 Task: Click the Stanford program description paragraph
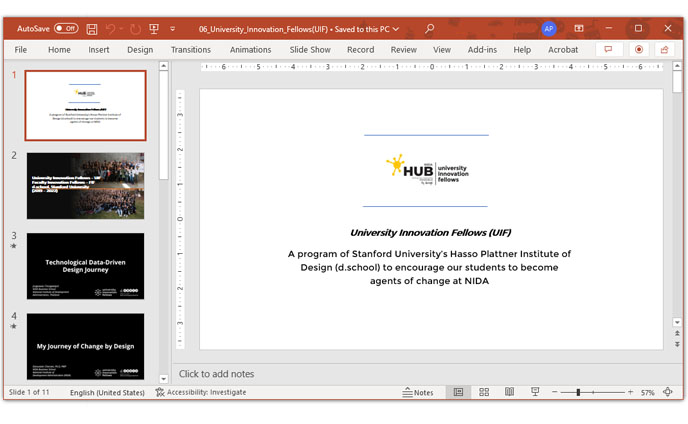(x=429, y=267)
